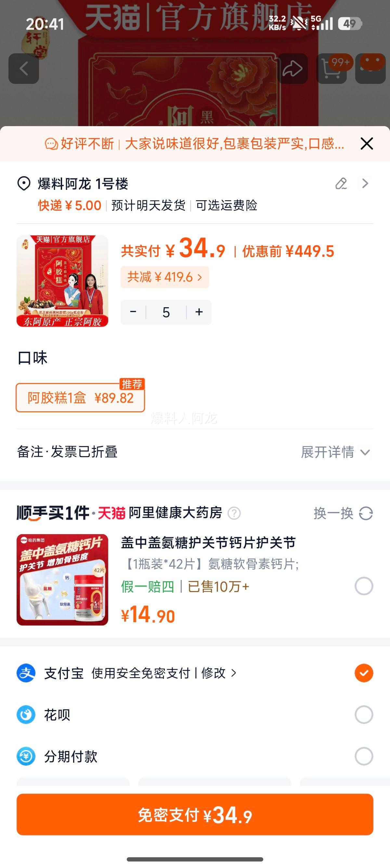Expand 展开详情 for notes and invoice

point(335,452)
